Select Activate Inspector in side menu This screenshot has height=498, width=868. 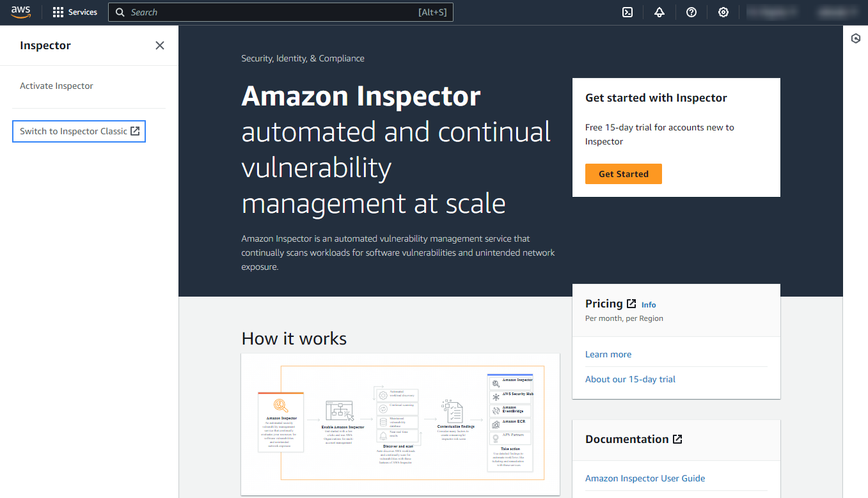(56, 86)
